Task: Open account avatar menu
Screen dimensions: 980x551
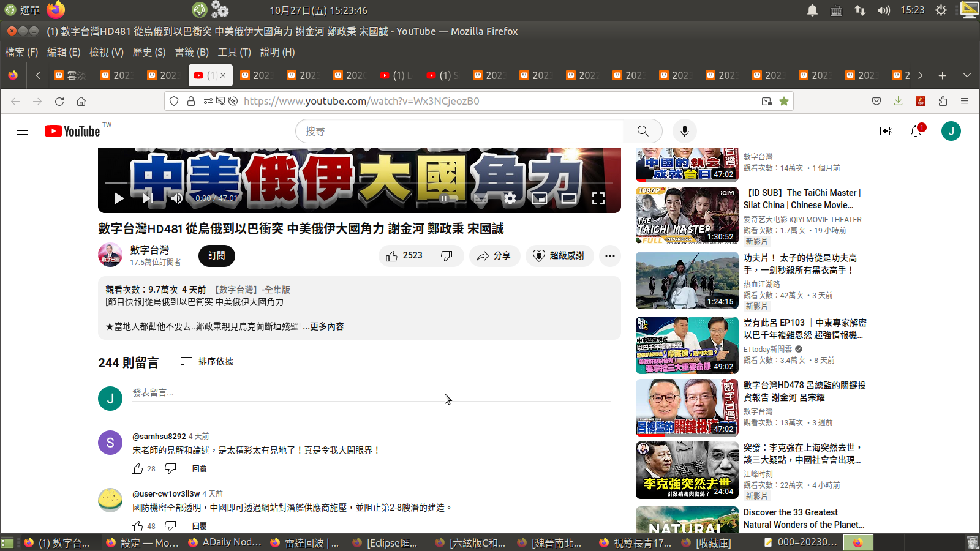Action: [951, 131]
